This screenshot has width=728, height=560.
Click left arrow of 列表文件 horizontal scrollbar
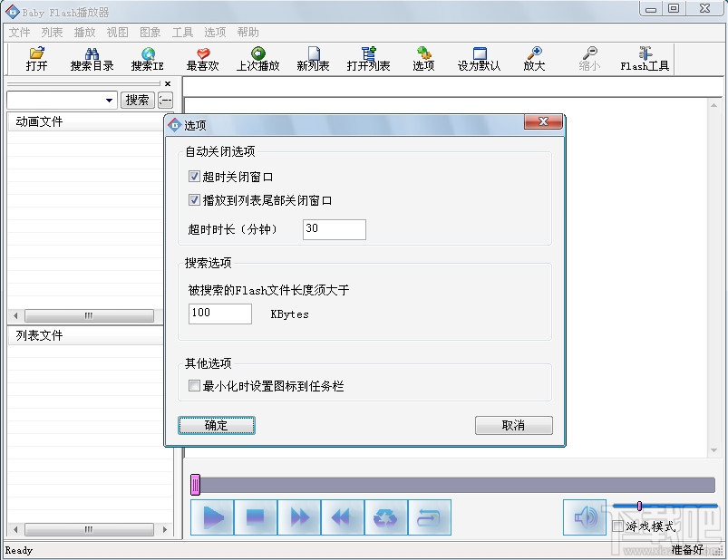click(15, 529)
